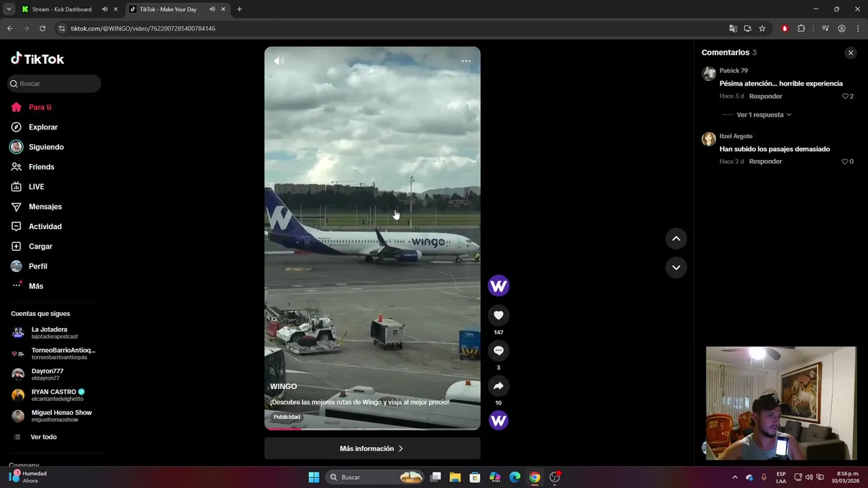Open a new browser tab

coord(239,9)
